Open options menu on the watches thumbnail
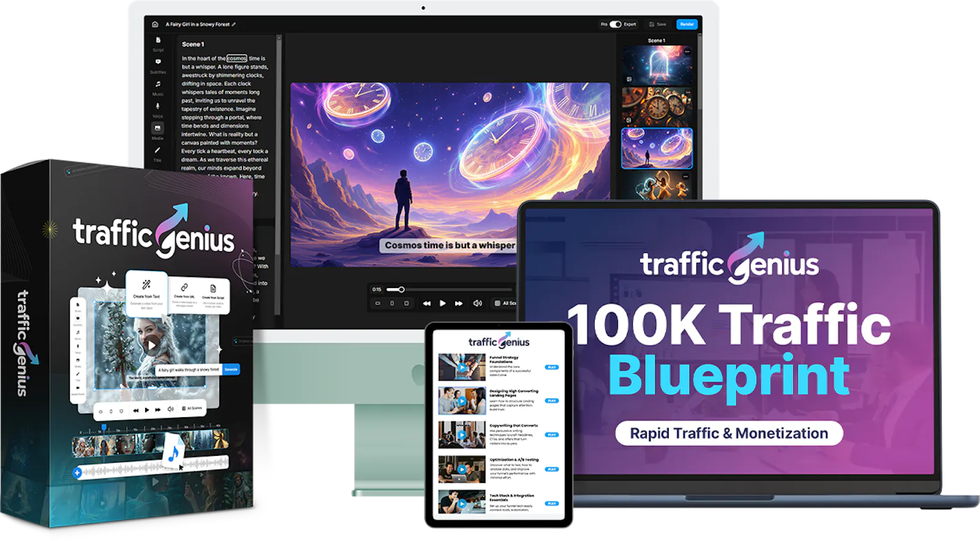980x541 pixels. tap(687, 93)
